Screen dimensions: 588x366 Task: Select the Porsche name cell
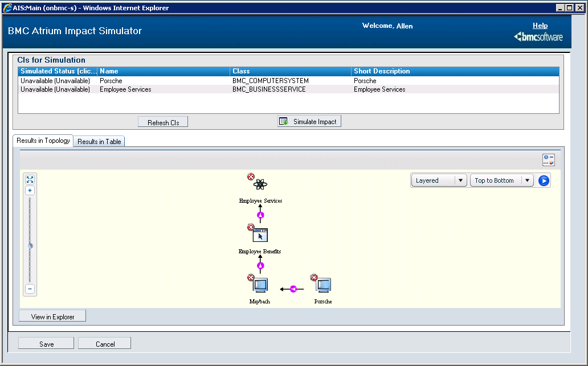pos(111,80)
